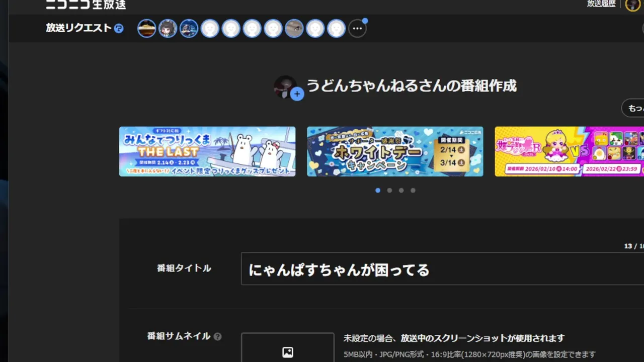Click text 未設定の場合、放送中のスクリーンショットが使用されます
The width and height of the screenshot is (644, 362).
pos(454,338)
